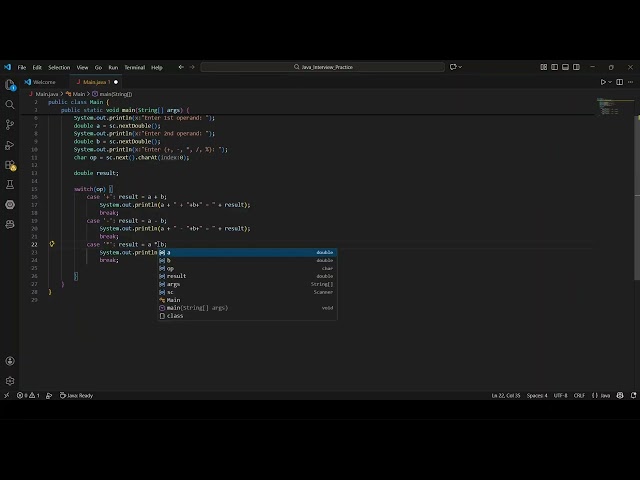This screenshot has height=480, width=640.
Task: Open the notifications bell
Action: pyautogui.click(x=633, y=395)
